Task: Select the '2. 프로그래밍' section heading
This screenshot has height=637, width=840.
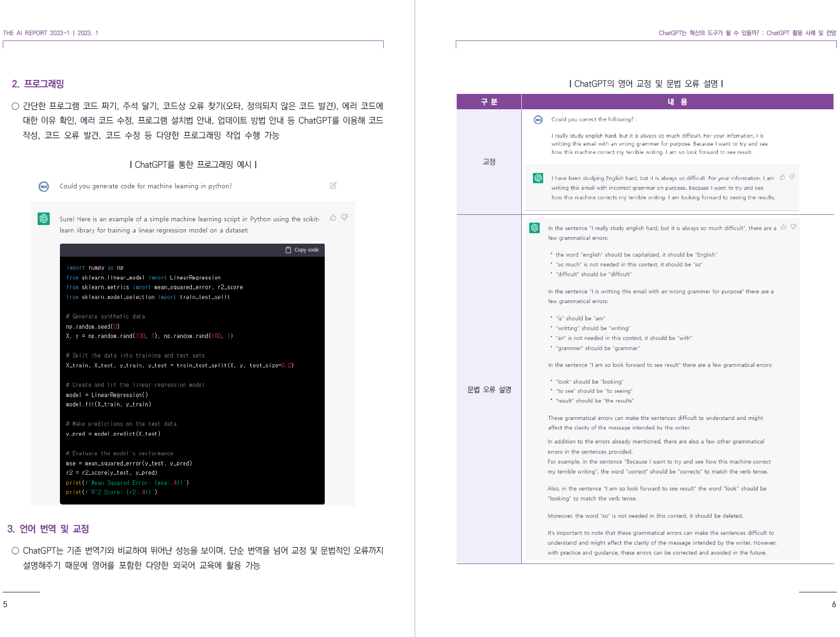Action: pyautogui.click(x=38, y=84)
